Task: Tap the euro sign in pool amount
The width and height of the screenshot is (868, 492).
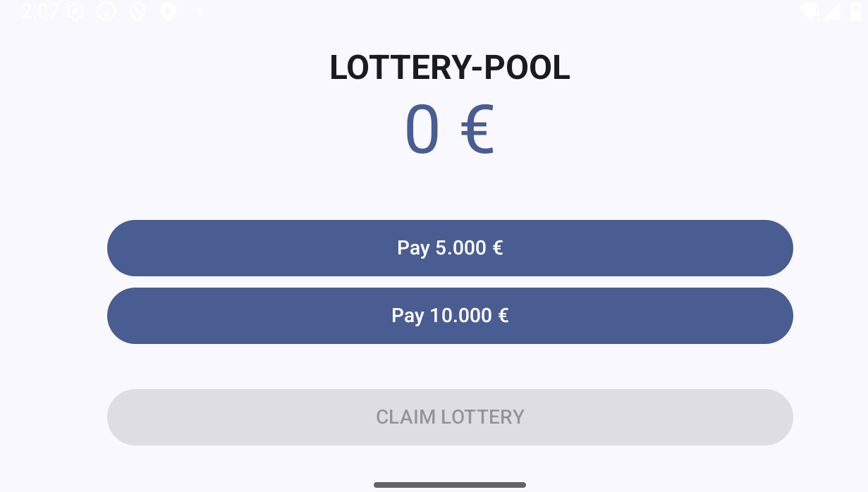Action: 477,130
